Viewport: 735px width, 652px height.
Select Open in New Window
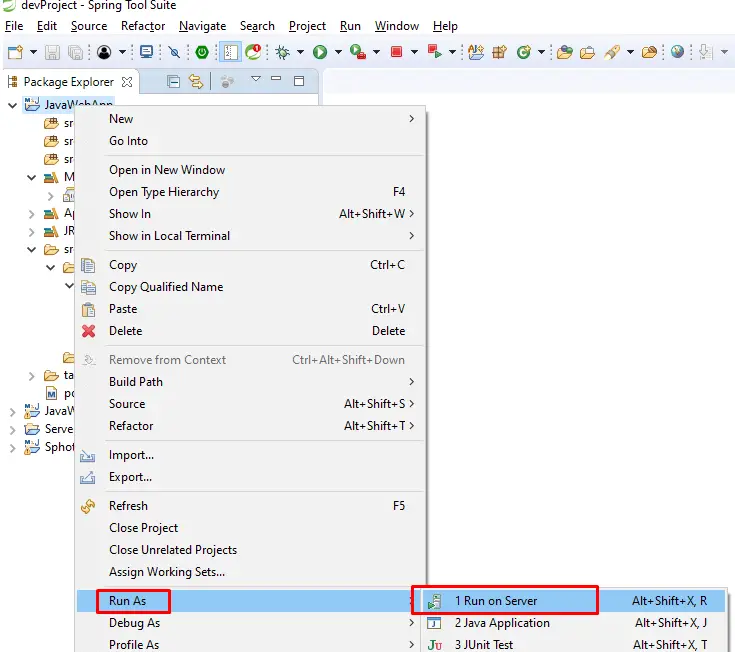point(251,170)
